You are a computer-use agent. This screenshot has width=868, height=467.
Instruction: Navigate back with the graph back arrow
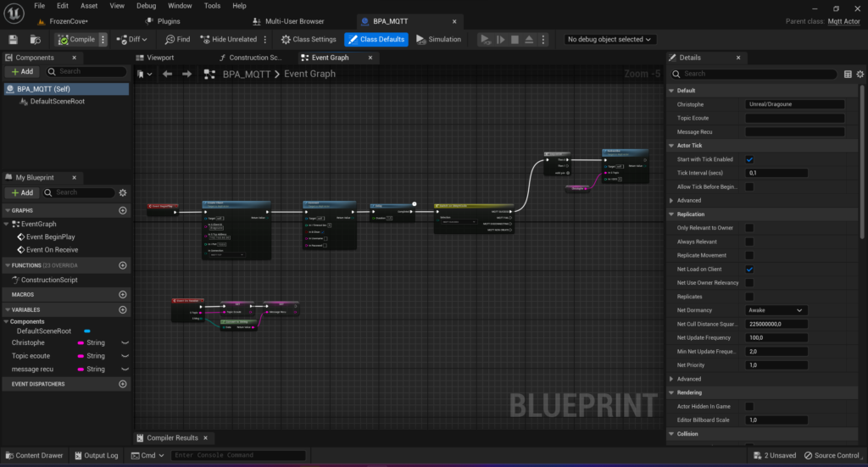click(x=168, y=74)
